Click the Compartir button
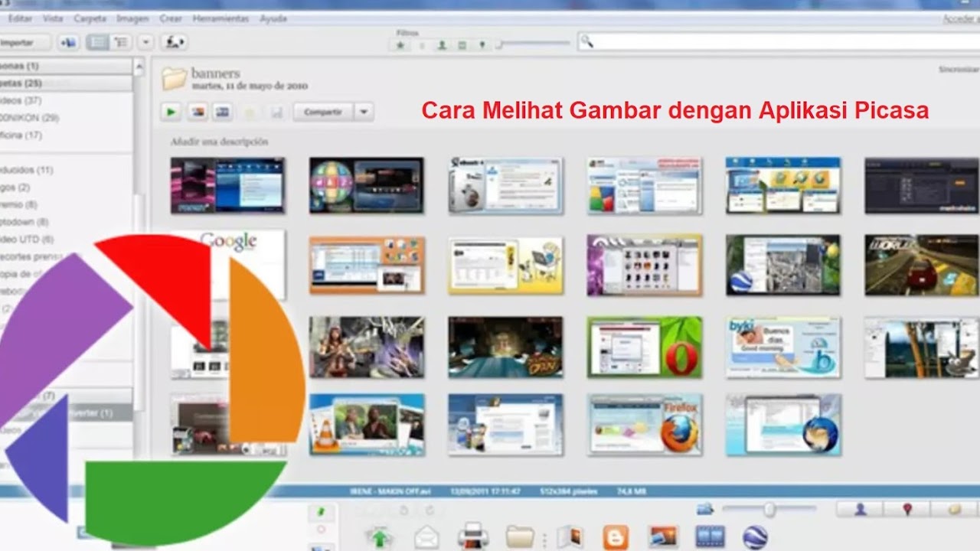This screenshot has width=980, height=551. click(x=323, y=112)
